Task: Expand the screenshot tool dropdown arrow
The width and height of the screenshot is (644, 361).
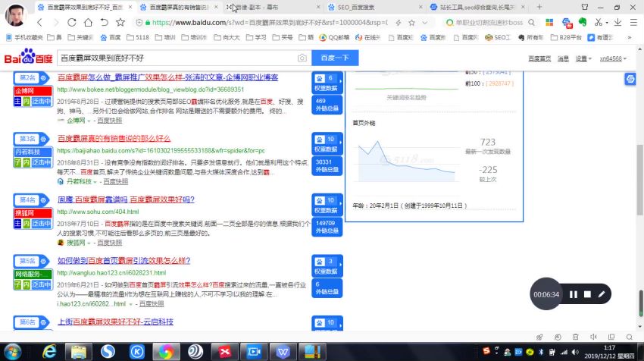Action: coord(607,23)
